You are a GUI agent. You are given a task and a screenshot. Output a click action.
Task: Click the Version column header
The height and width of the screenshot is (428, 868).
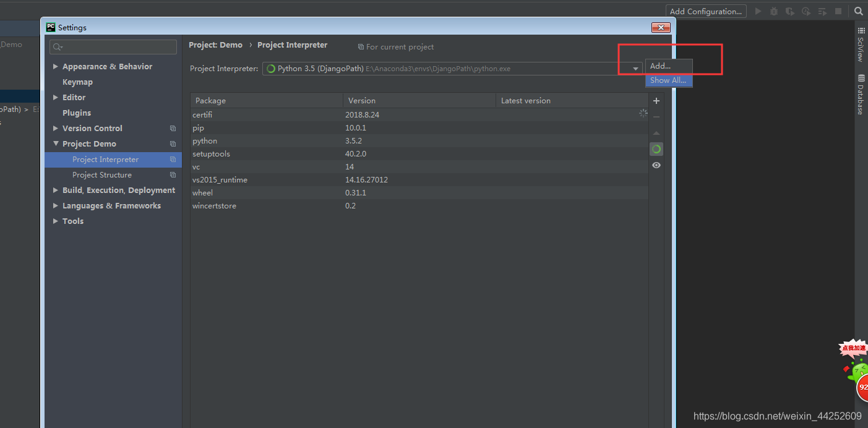click(419, 101)
